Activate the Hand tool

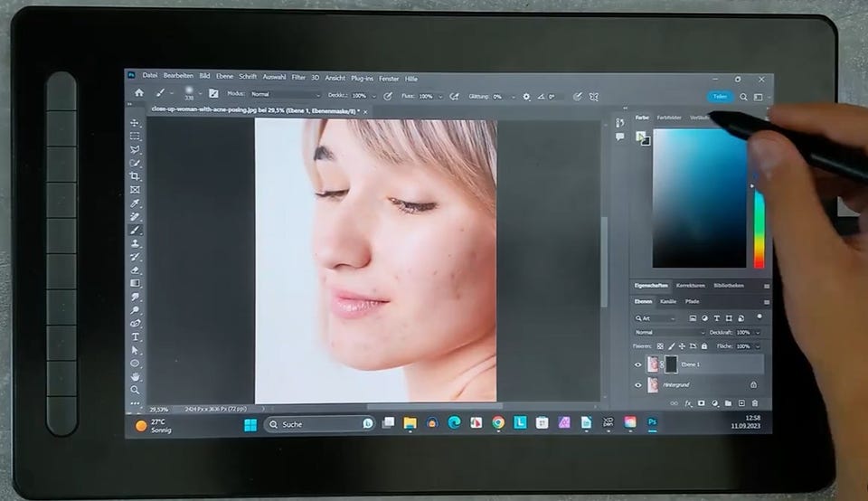click(135, 376)
